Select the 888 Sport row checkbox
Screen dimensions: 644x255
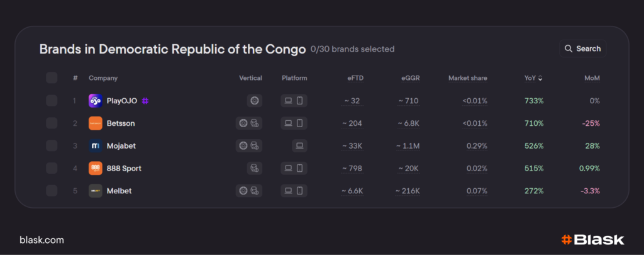[52, 168]
